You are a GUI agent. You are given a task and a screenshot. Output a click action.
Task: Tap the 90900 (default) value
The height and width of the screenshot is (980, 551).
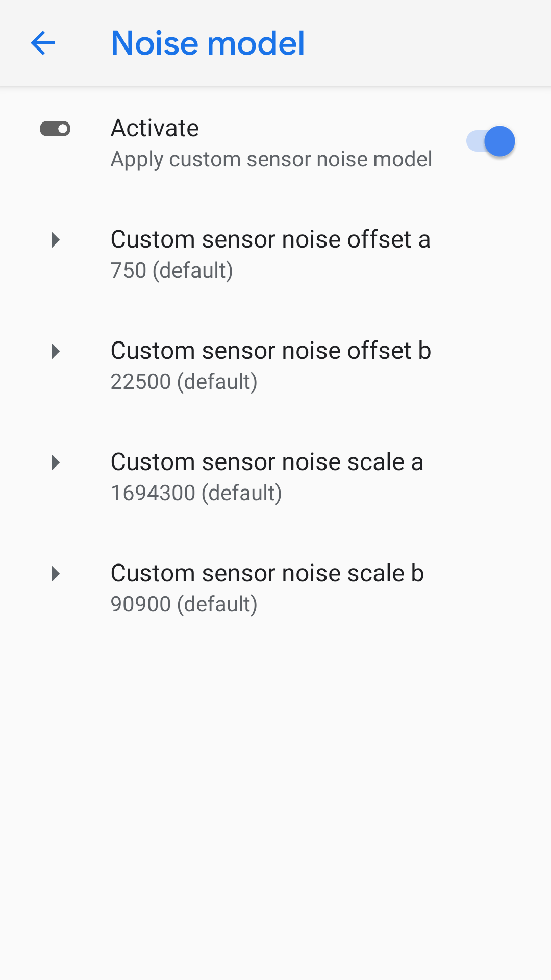pos(184,604)
